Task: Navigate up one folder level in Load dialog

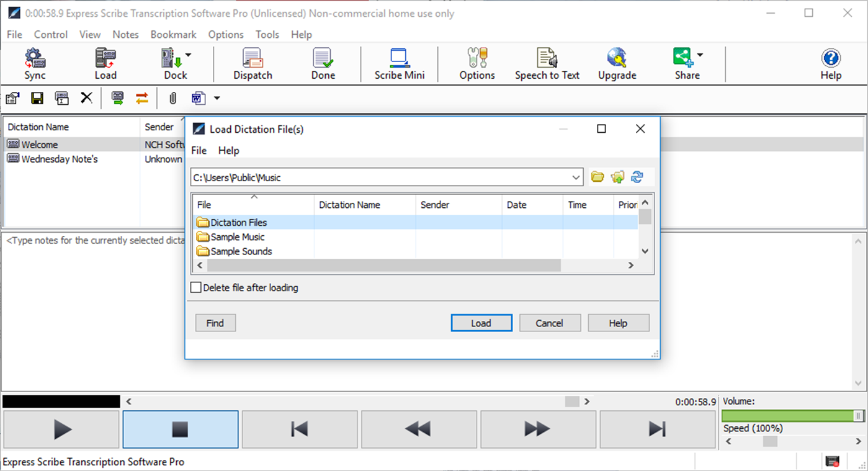Action: (617, 177)
